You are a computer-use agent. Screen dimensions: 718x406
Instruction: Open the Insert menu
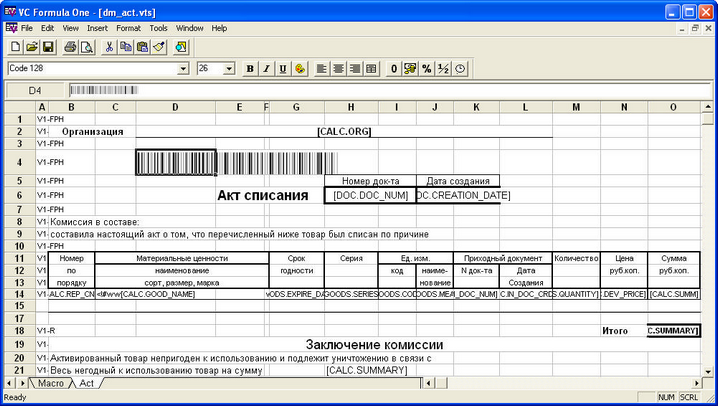(97, 28)
